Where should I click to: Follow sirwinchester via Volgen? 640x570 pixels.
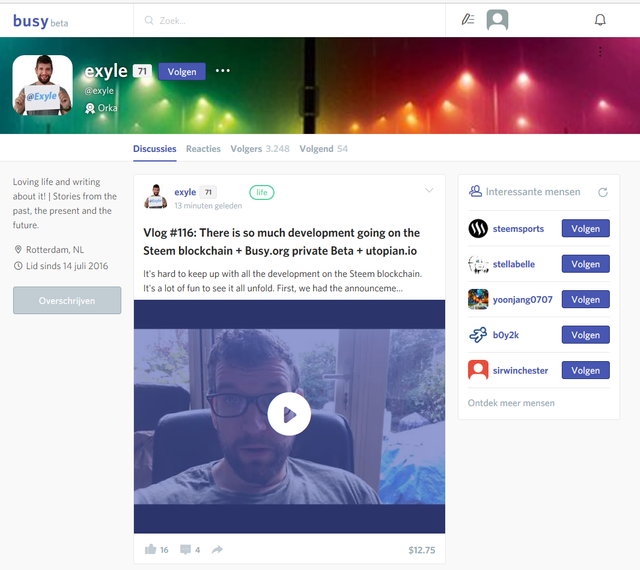pyautogui.click(x=586, y=370)
